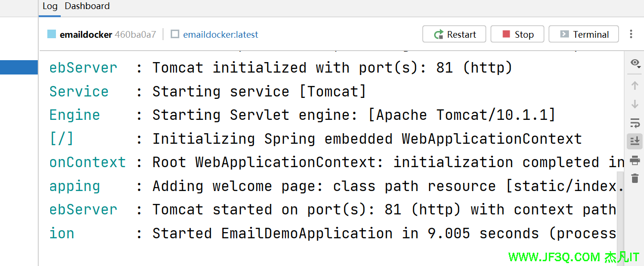Print the log output

pyautogui.click(x=635, y=160)
